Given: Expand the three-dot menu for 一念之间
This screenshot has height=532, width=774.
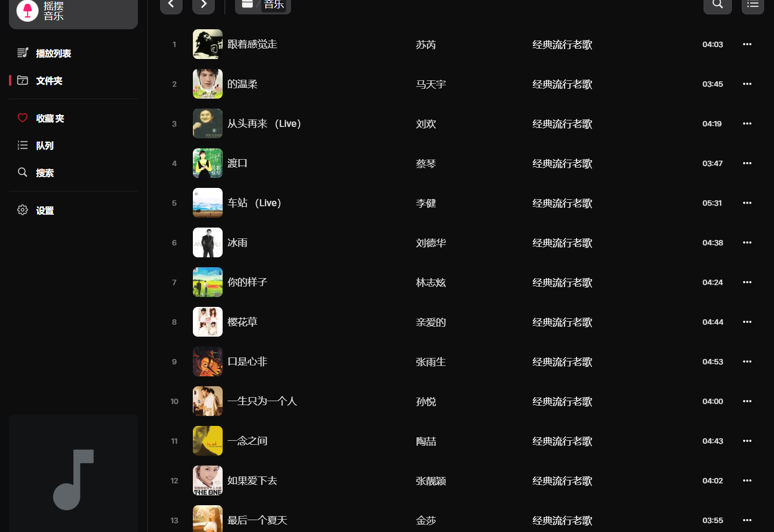Looking at the screenshot, I should coord(747,441).
